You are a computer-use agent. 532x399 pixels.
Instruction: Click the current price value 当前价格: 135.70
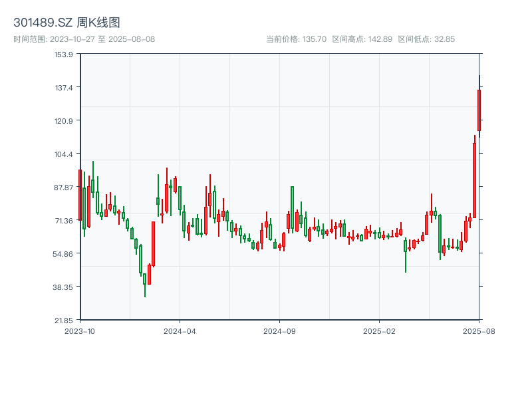[296, 39]
